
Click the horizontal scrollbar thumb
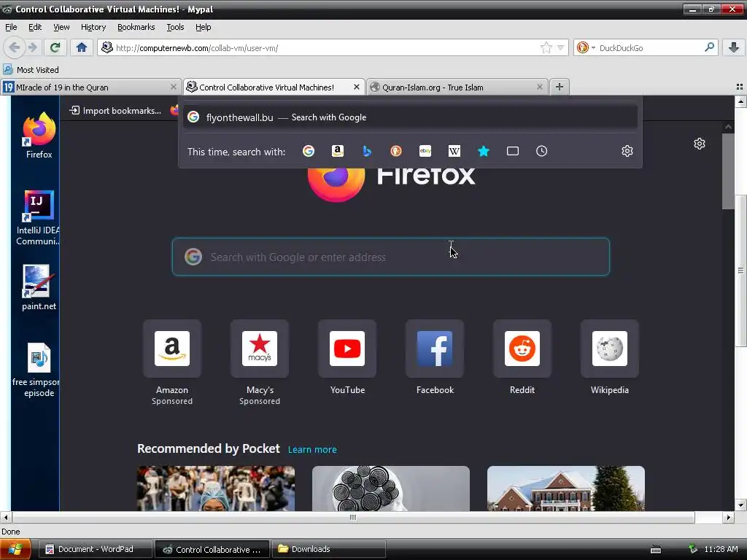coord(353,517)
